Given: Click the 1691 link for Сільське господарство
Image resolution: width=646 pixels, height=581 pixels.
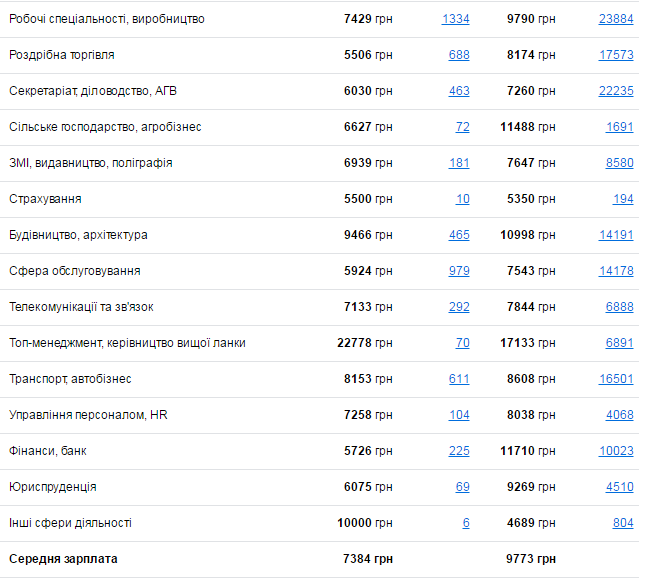Looking at the screenshot, I should 619,127.
